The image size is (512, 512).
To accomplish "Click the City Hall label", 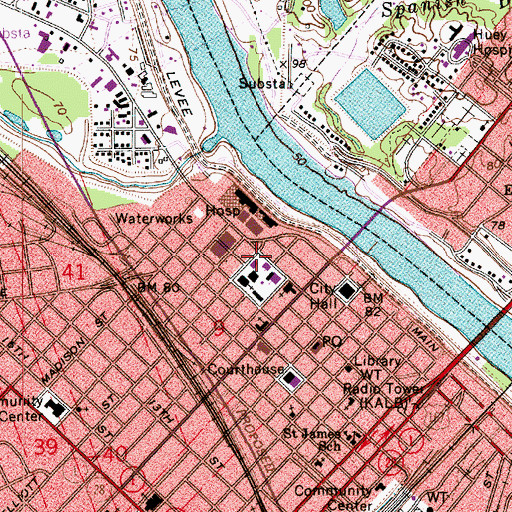I will [323, 296].
